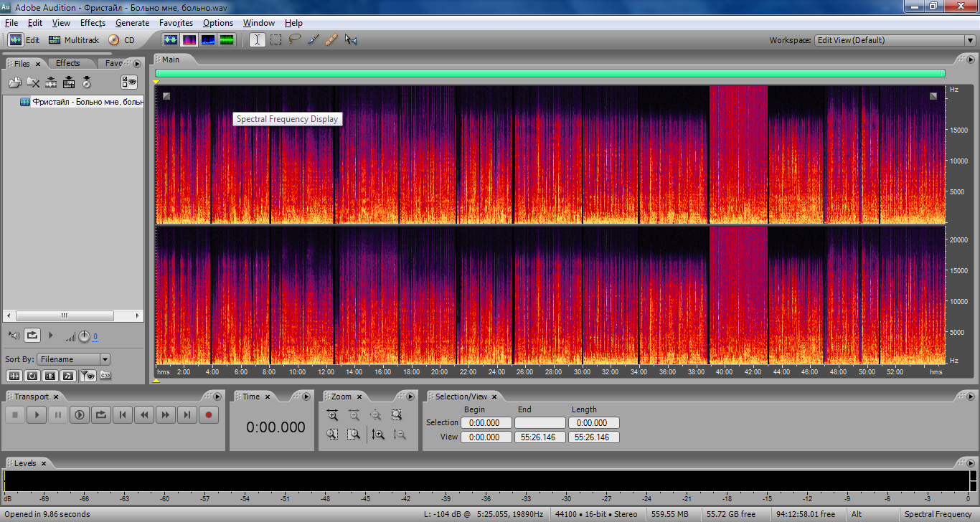The height and width of the screenshot is (522, 980).
Task: Go to end or next marker
Action: (187, 414)
